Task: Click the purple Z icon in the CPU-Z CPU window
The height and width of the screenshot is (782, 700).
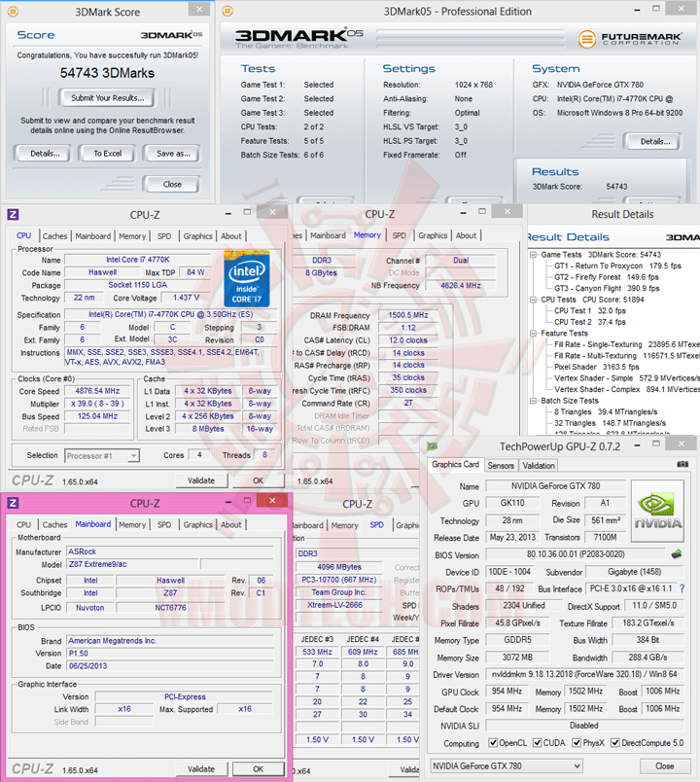Action: (x=13, y=214)
